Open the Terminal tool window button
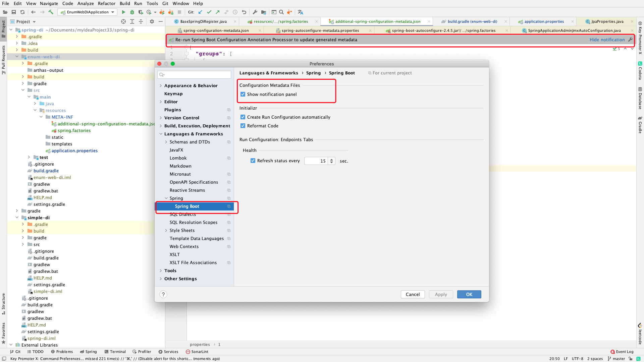 click(115, 352)
